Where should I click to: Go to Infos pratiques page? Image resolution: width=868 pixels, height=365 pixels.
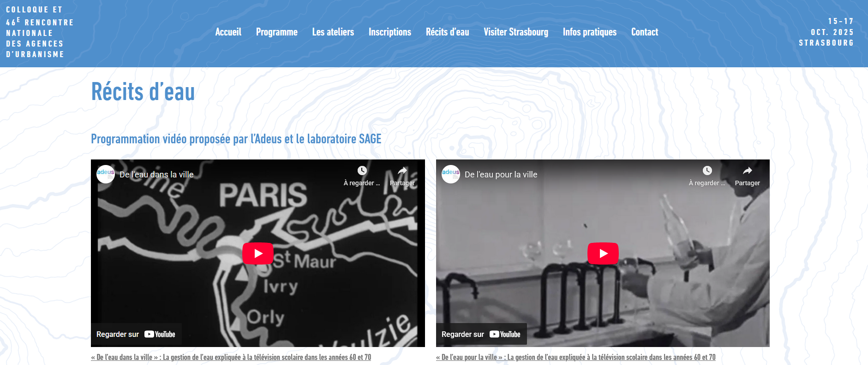coord(590,32)
